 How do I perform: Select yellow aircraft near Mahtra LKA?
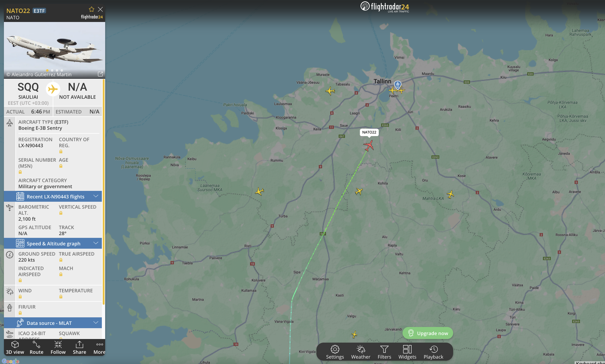coord(450,194)
